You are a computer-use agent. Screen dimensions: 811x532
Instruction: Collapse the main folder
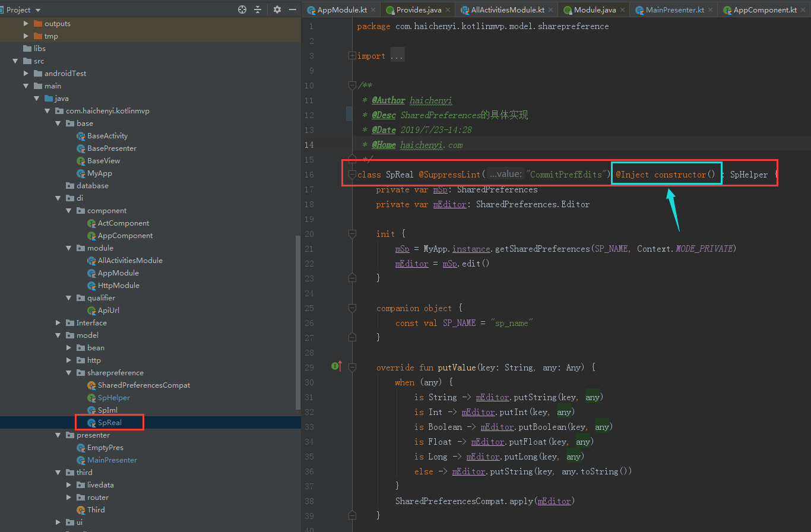[26, 86]
